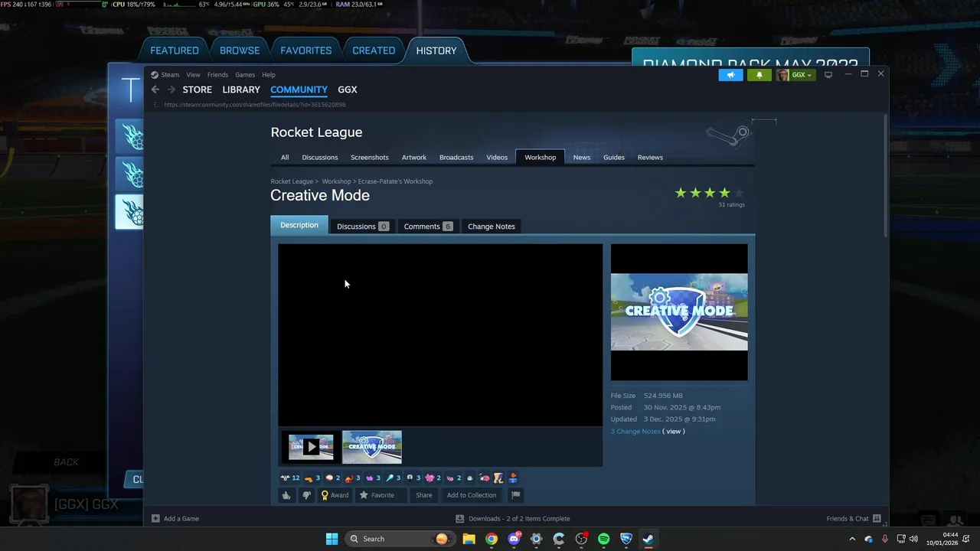Switch to FAVORITES tab in Rocket League window

point(306,51)
